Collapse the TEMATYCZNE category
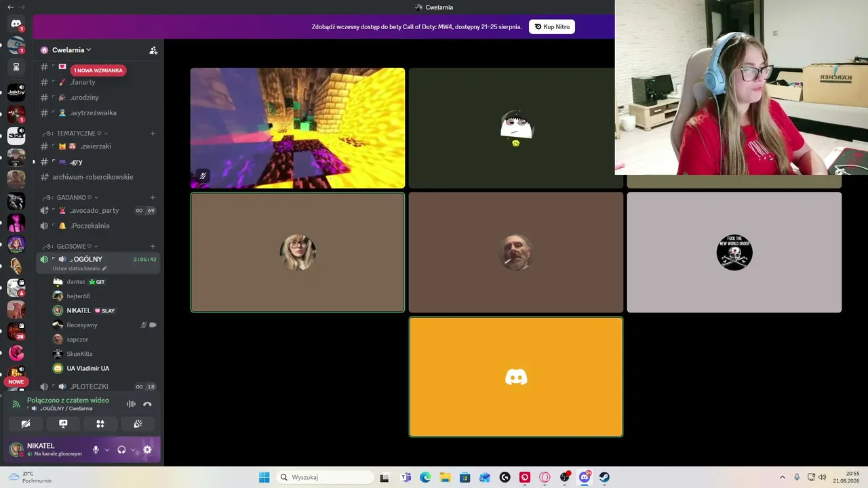868x488 pixels. tap(75, 133)
